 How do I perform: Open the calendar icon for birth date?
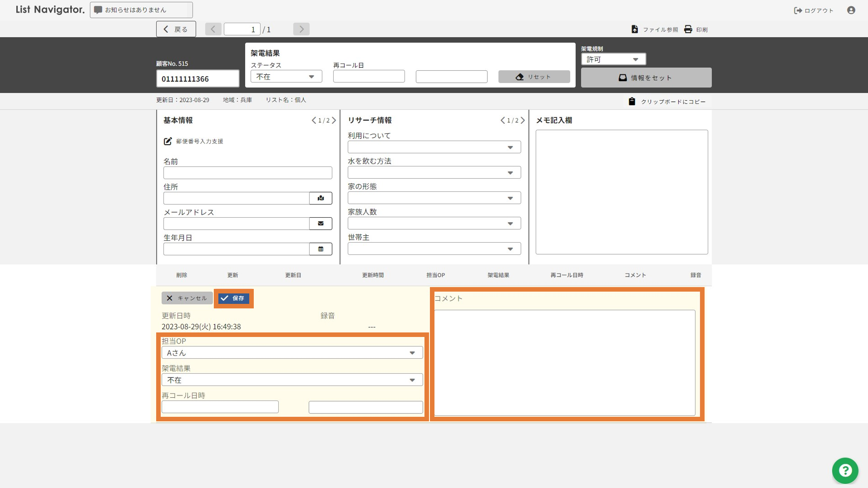coord(321,249)
